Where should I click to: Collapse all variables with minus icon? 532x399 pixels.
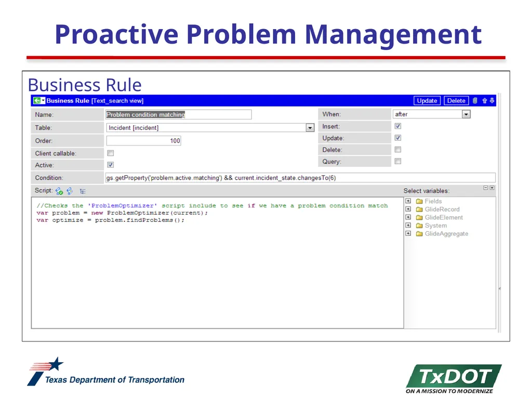(x=486, y=188)
